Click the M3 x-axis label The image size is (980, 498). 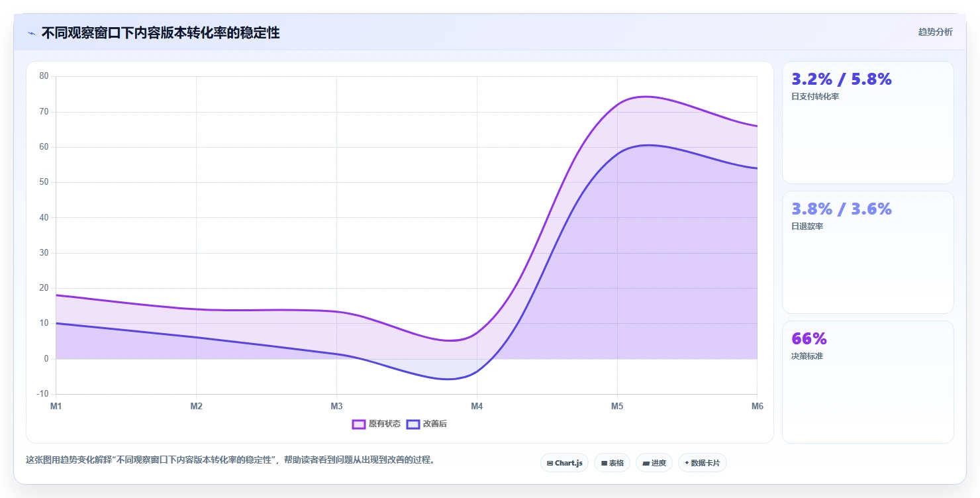pos(336,406)
